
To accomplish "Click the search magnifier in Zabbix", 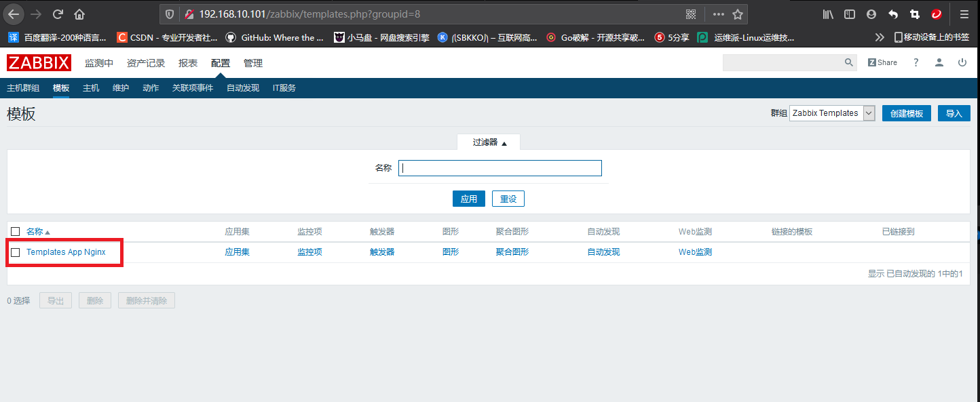I will pos(849,62).
